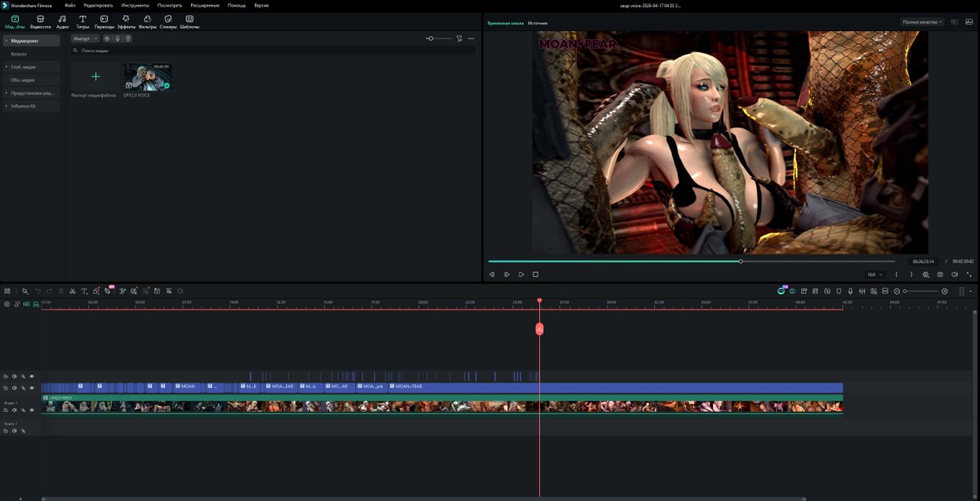This screenshot has width=980, height=501.
Task: Click the text tool icon in timeline toolbar
Action: click(84, 291)
